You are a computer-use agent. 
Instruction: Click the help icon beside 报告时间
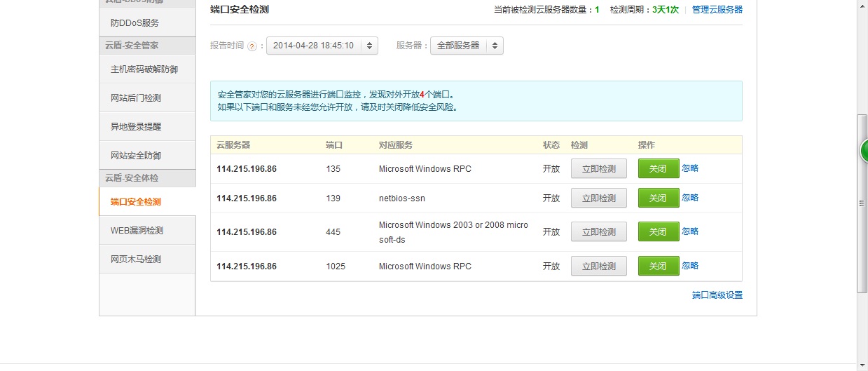(x=252, y=46)
